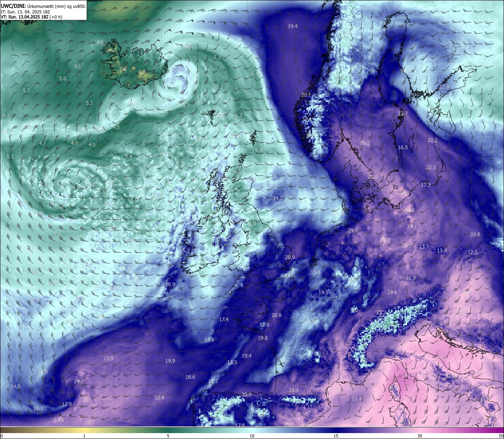Click the 20.8 map value
The image size is (504, 439).
(276, 315)
